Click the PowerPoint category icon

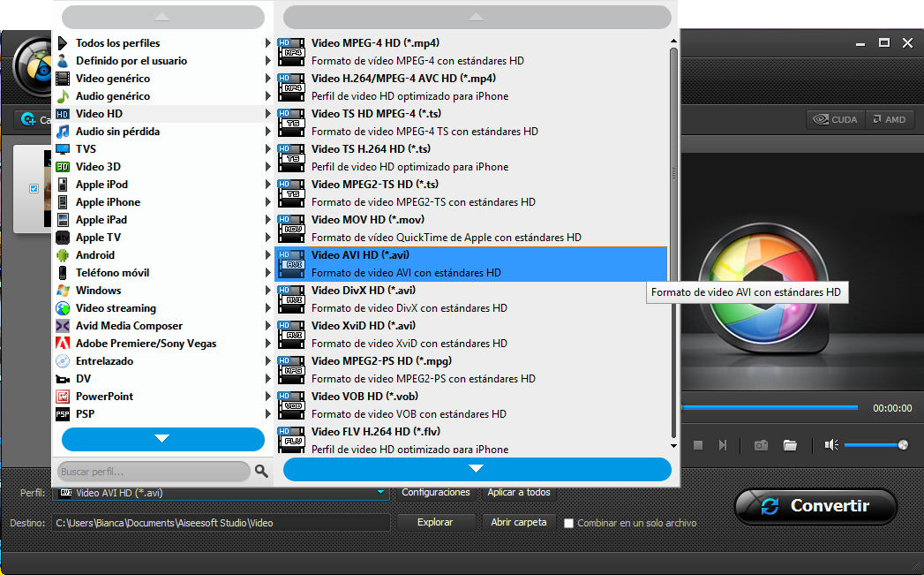click(x=63, y=397)
